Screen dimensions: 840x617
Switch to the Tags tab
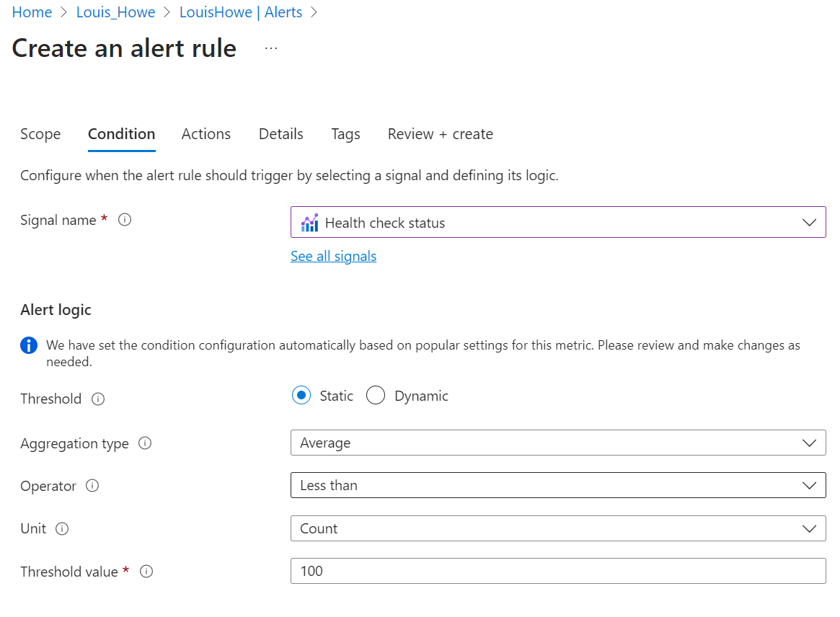(x=345, y=134)
